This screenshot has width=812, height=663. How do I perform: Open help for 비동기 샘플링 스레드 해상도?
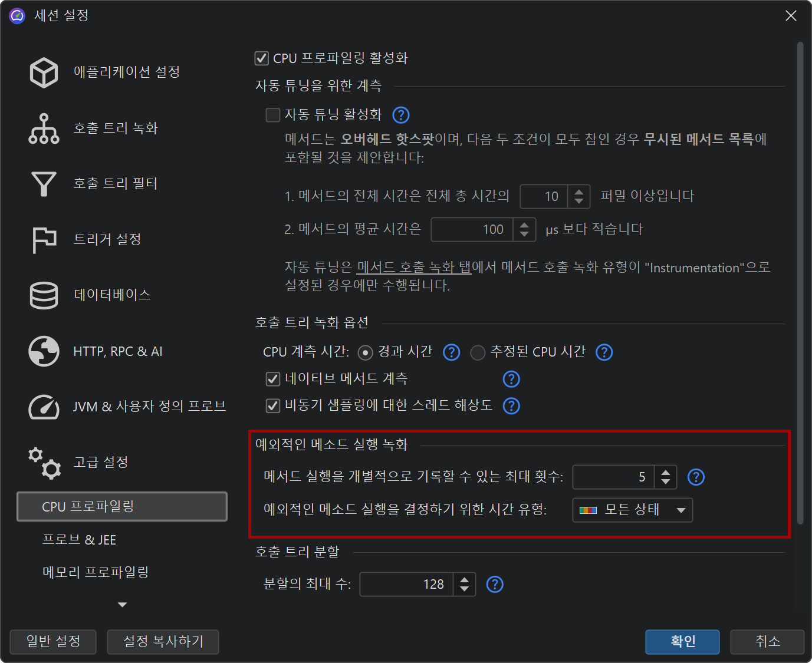point(511,405)
